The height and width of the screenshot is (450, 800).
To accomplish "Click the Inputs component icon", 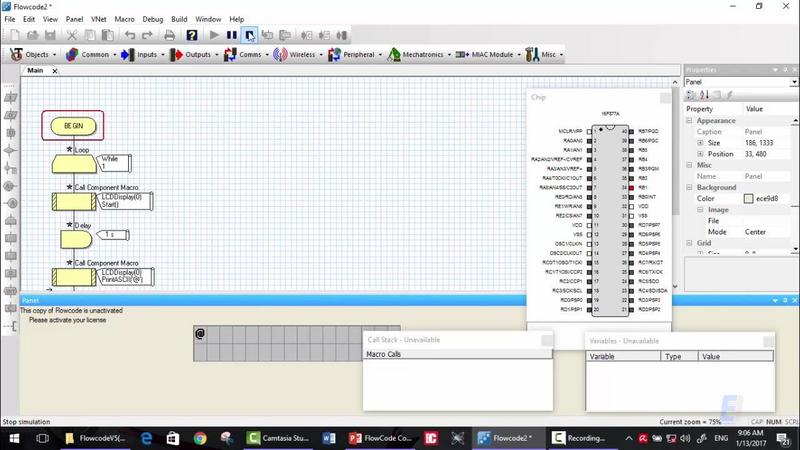I will [128, 54].
